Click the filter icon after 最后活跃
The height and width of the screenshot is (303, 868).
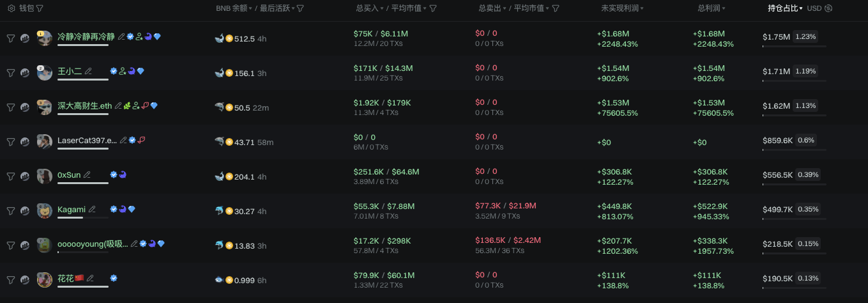click(300, 8)
